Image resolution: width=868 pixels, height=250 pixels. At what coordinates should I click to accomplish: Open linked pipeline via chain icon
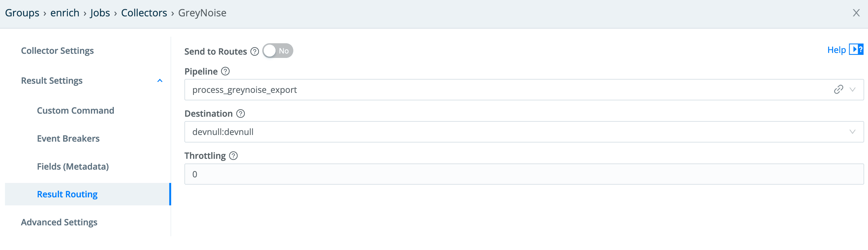[x=838, y=90]
